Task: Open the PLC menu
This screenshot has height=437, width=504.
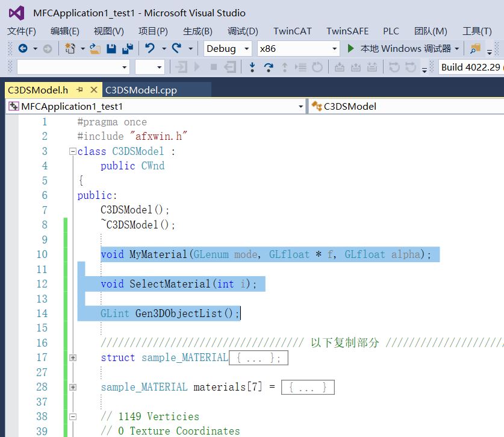Action: point(391,31)
